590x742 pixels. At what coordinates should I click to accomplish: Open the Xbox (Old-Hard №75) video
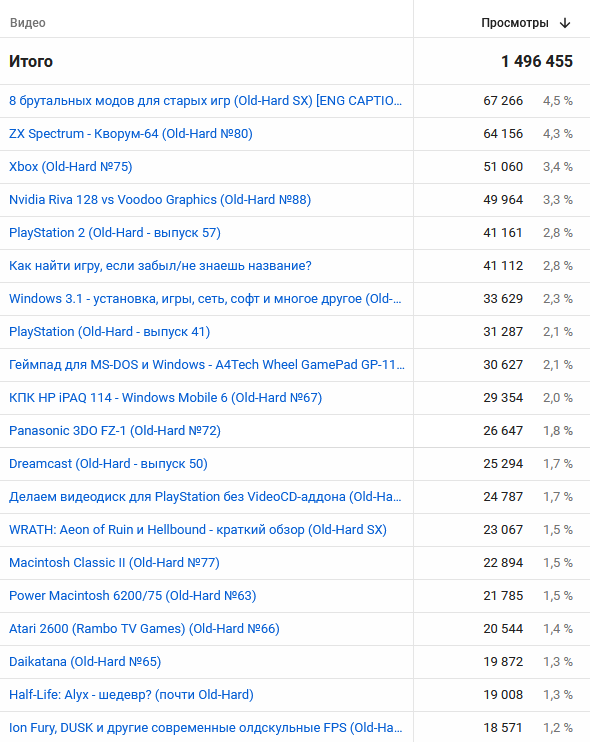click(70, 167)
